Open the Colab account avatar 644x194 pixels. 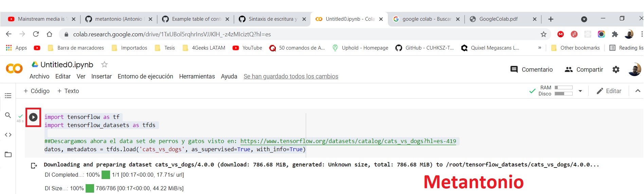click(634, 69)
